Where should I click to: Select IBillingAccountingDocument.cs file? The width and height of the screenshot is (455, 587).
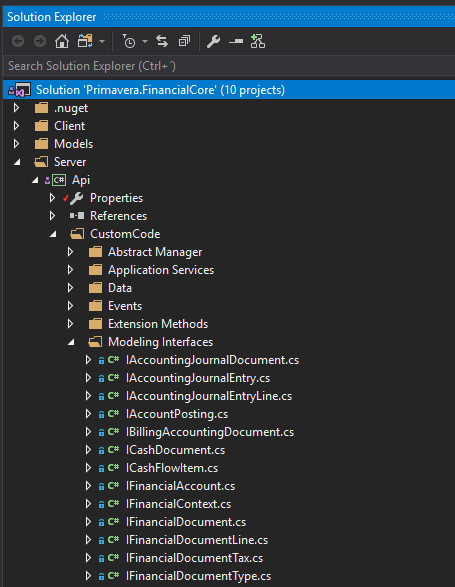(x=210, y=432)
